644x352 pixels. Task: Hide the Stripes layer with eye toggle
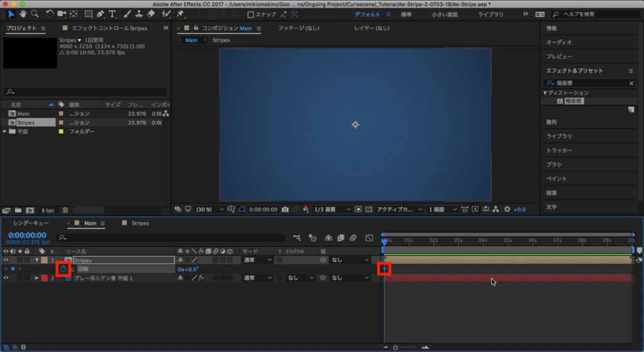click(7, 259)
